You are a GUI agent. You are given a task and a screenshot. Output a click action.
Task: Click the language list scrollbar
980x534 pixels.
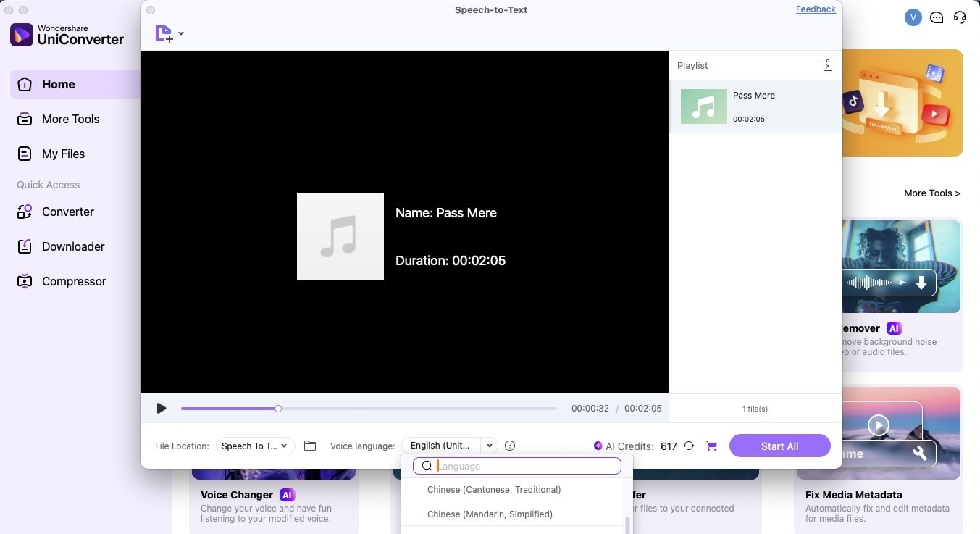627,525
